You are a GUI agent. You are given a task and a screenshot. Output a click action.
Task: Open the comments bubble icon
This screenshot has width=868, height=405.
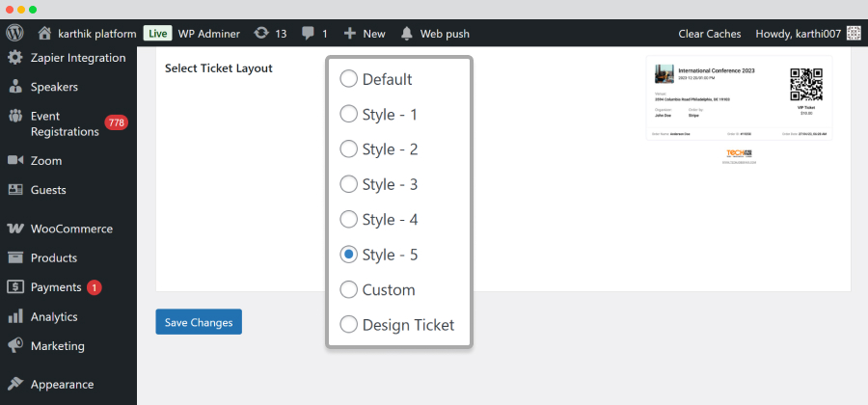point(309,34)
